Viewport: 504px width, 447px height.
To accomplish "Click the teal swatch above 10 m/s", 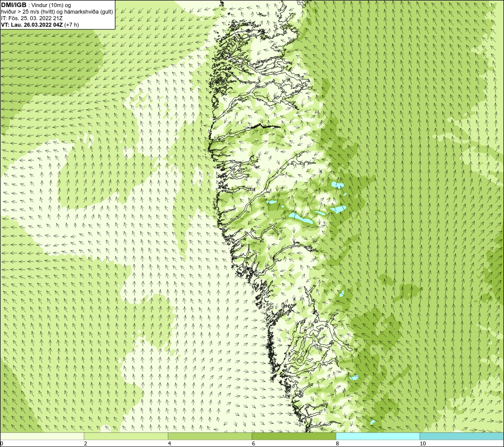I will tap(462, 436).
